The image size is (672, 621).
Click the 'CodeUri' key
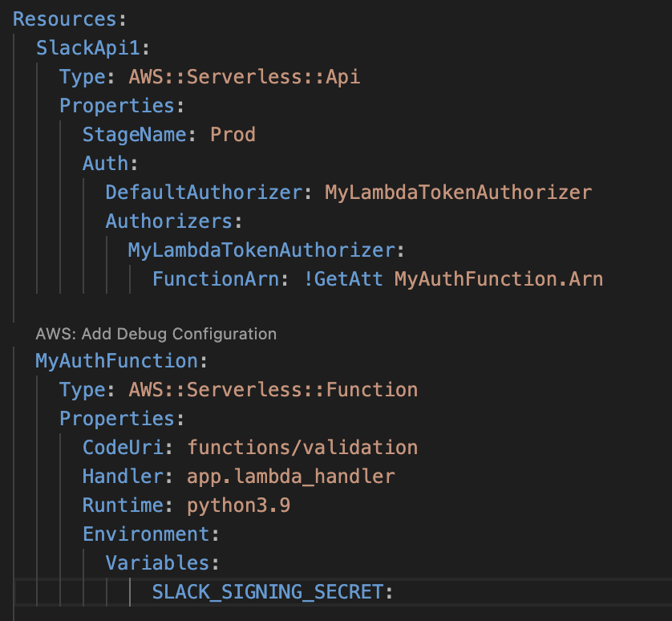tap(123, 448)
